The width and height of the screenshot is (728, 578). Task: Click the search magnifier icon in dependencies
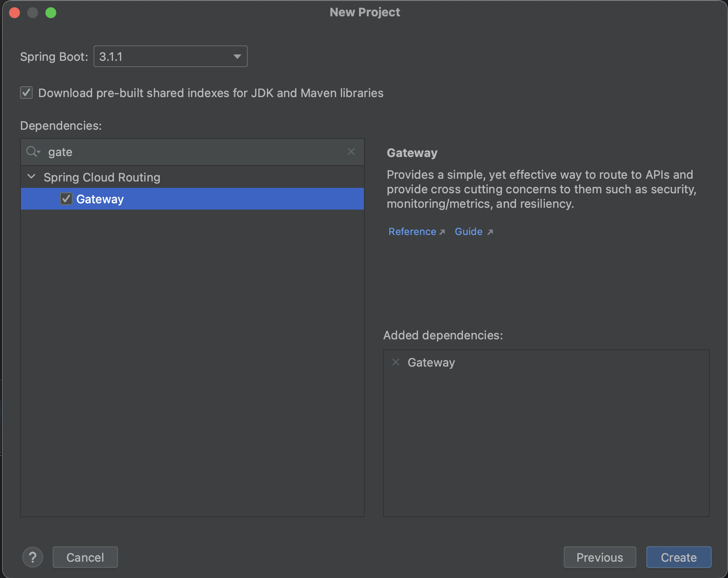coord(33,152)
